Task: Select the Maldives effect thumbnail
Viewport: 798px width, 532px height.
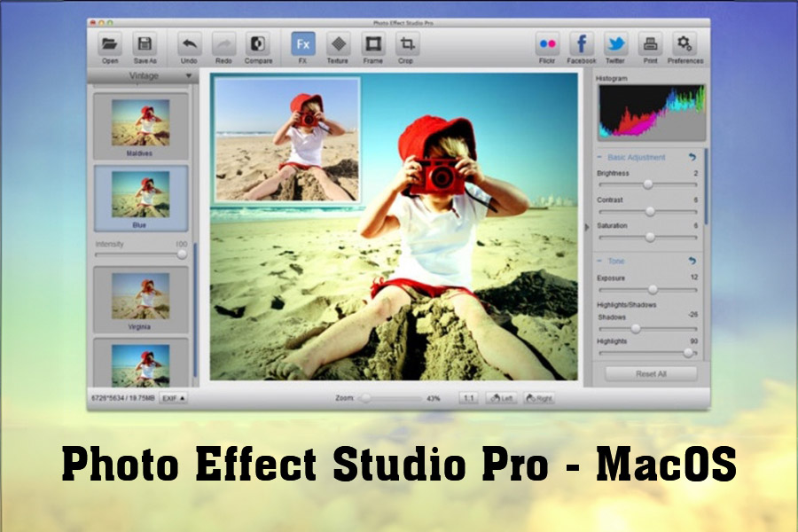Action: point(141,126)
